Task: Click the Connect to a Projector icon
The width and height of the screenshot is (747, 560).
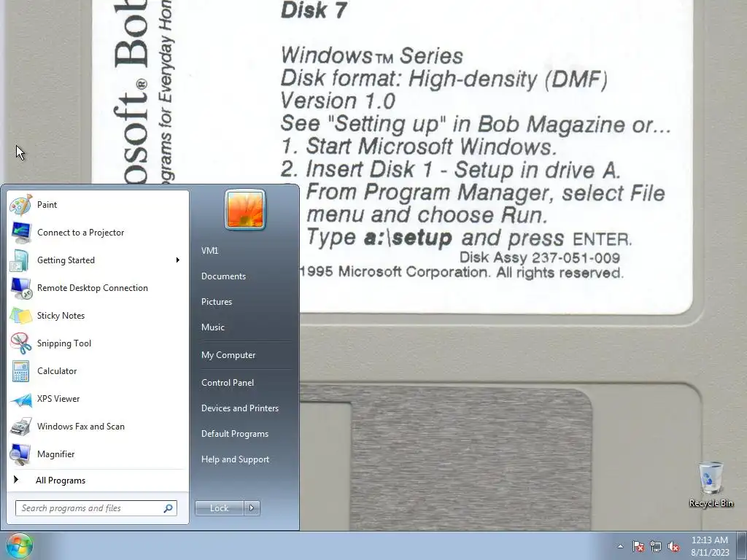Action: point(21,233)
